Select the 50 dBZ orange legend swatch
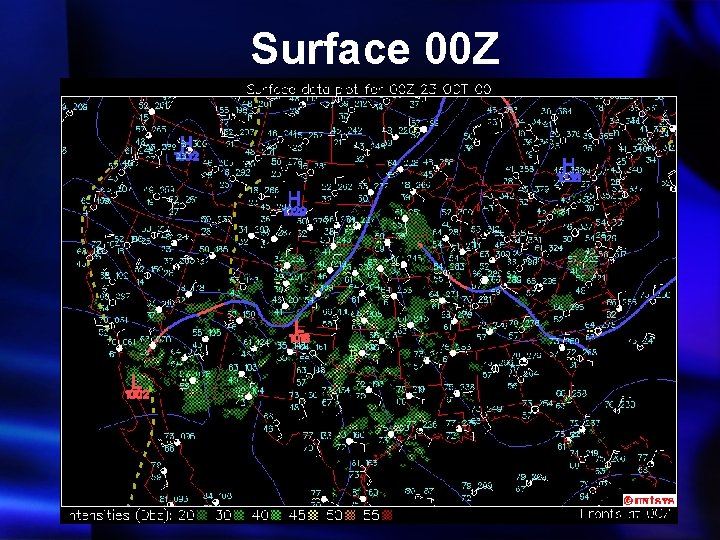Screen dimensions: 720x540 (350, 515)
